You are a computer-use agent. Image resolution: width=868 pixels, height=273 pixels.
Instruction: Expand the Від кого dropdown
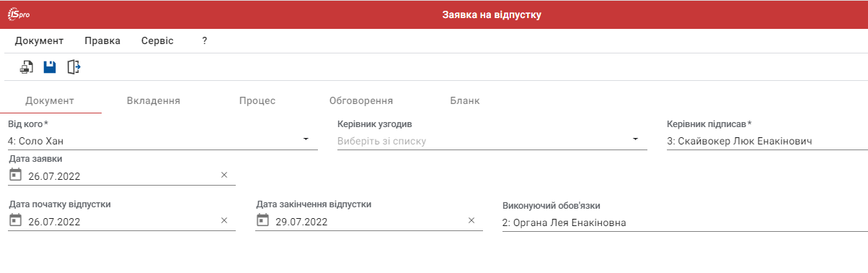306,139
